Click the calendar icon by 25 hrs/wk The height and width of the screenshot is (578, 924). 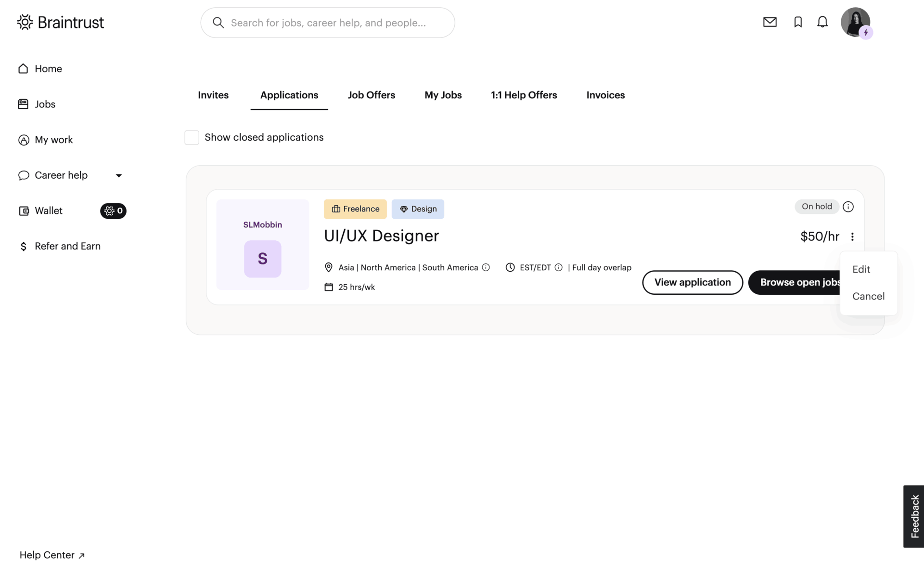329,287
